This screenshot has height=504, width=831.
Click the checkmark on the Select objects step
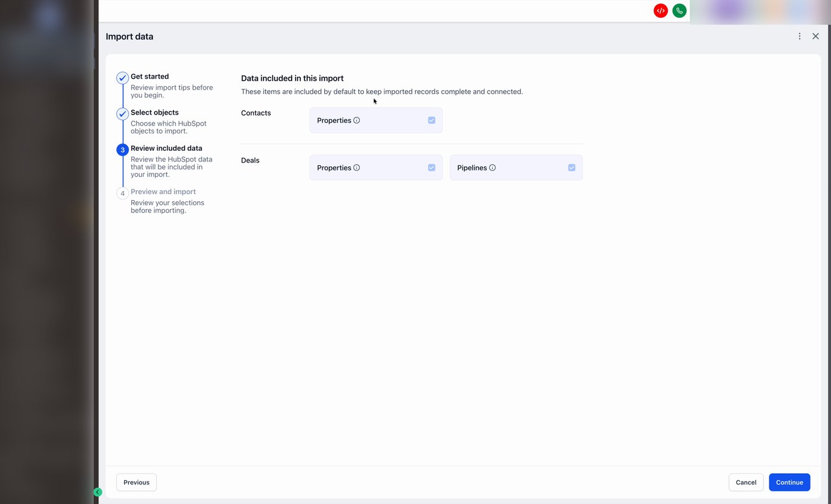click(122, 114)
